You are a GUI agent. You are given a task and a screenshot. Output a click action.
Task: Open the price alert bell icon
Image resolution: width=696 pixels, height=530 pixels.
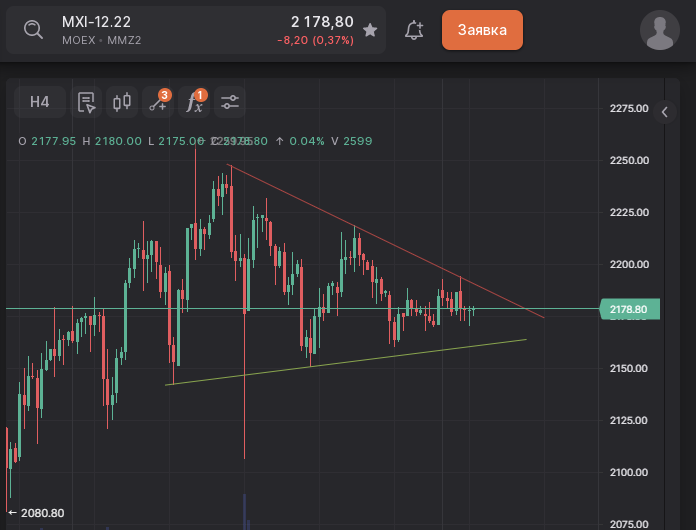point(414,30)
